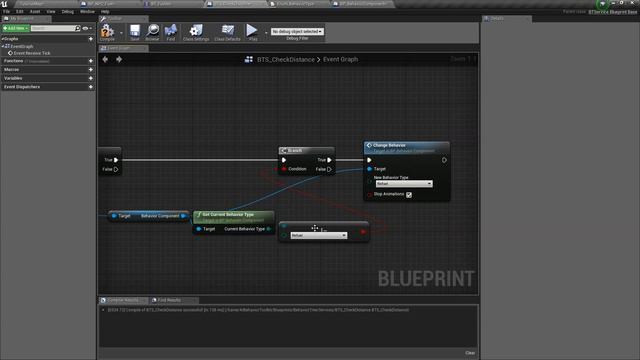640x360 pixels.
Task: Open the debug object filter dropdown
Action: [297, 31]
